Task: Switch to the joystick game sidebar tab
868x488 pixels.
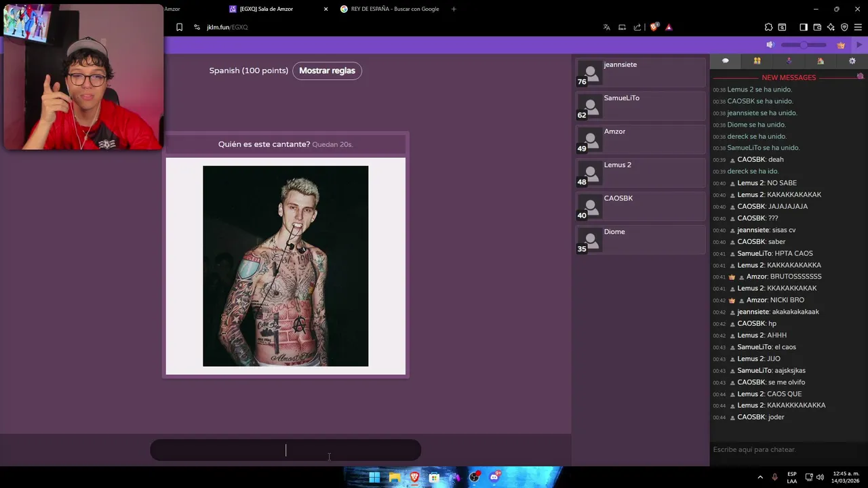Action: click(789, 61)
